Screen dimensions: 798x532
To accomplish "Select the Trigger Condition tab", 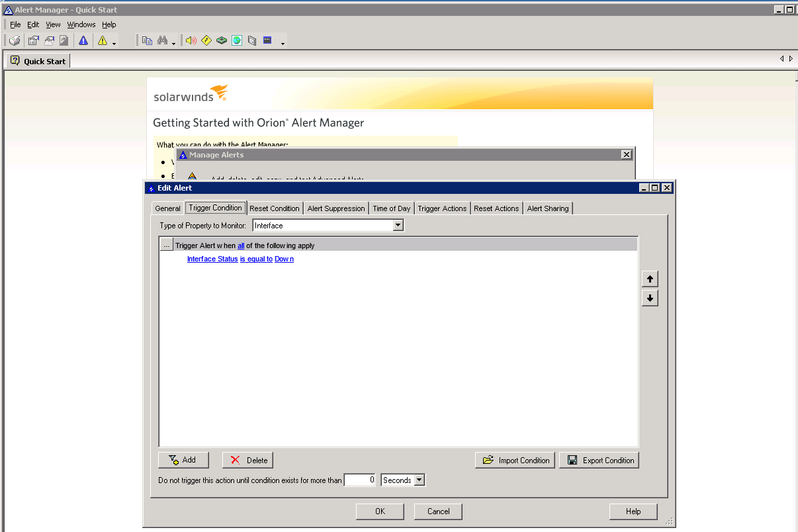I will click(x=216, y=207).
